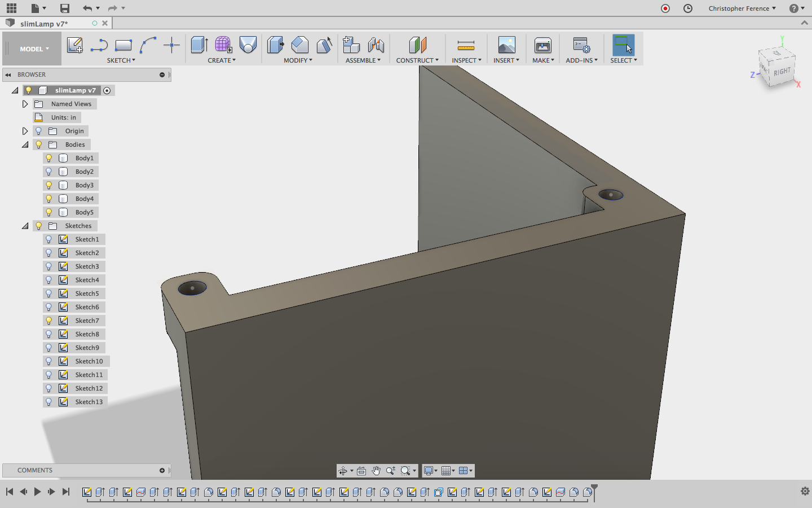The image size is (812, 508).
Task: Click the Measure ruler icon
Action: [x=466, y=45]
